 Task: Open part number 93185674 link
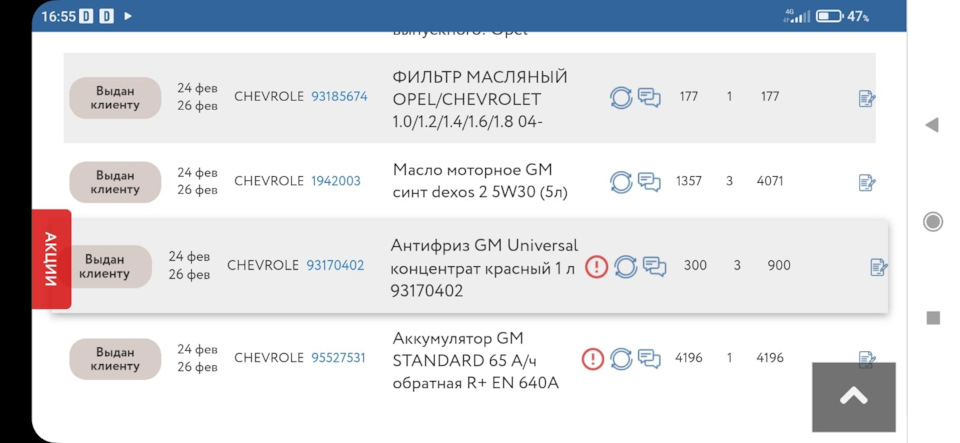(x=339, y=97)
